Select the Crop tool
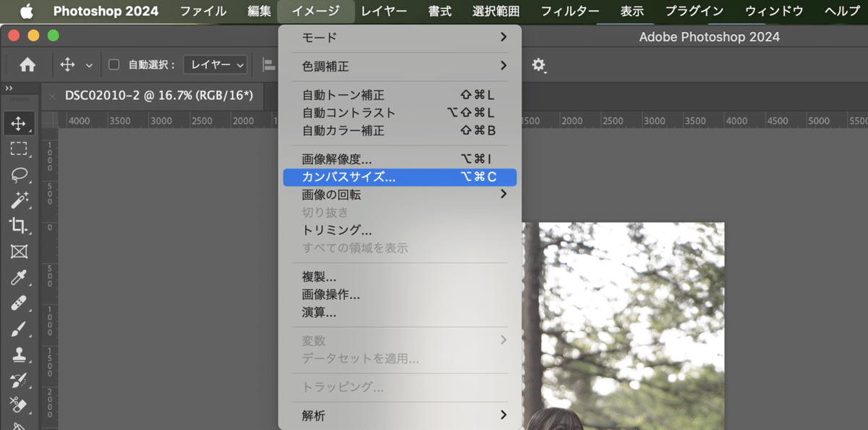 point(18,225)
